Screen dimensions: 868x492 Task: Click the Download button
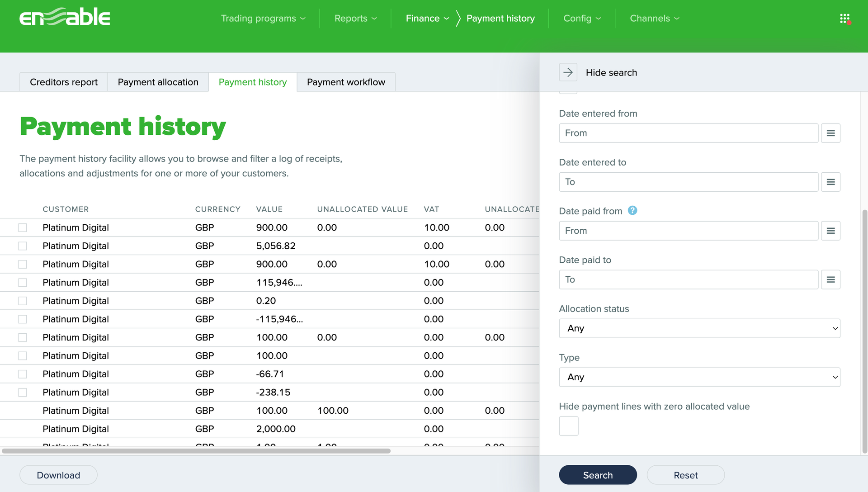[x=58, y=475]
